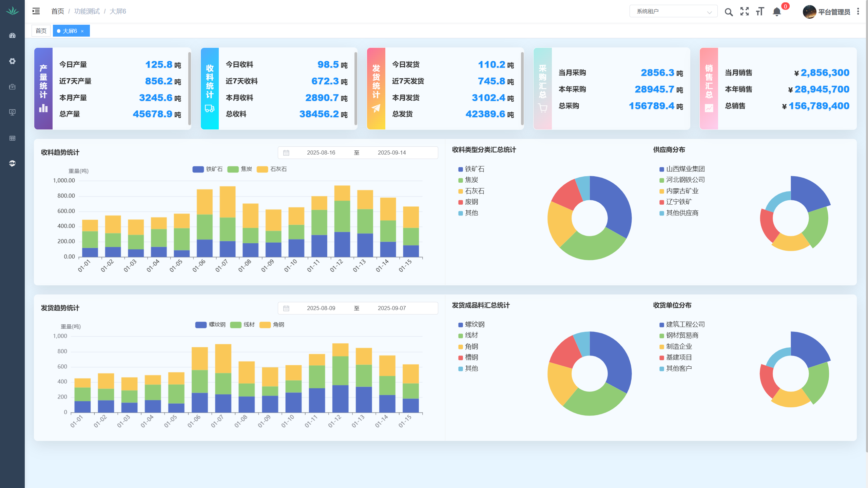
Task: Expand the 系统租户 tenant dropdown
Action: click(x=673, y=11)
